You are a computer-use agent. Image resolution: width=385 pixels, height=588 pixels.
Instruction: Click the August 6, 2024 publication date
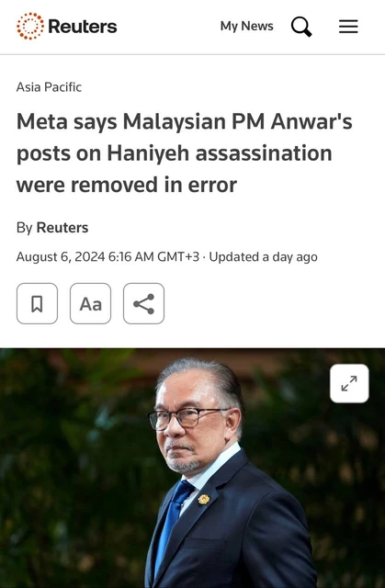[x=61, y=257]
